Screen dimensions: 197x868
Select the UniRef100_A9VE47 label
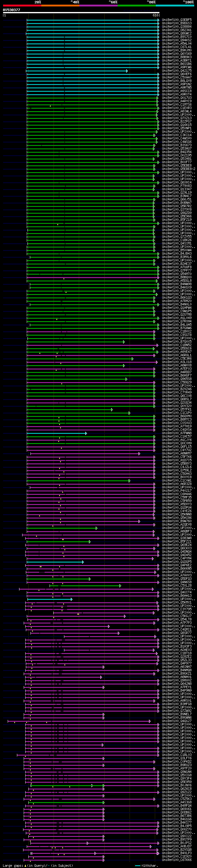tap(177, 352)
